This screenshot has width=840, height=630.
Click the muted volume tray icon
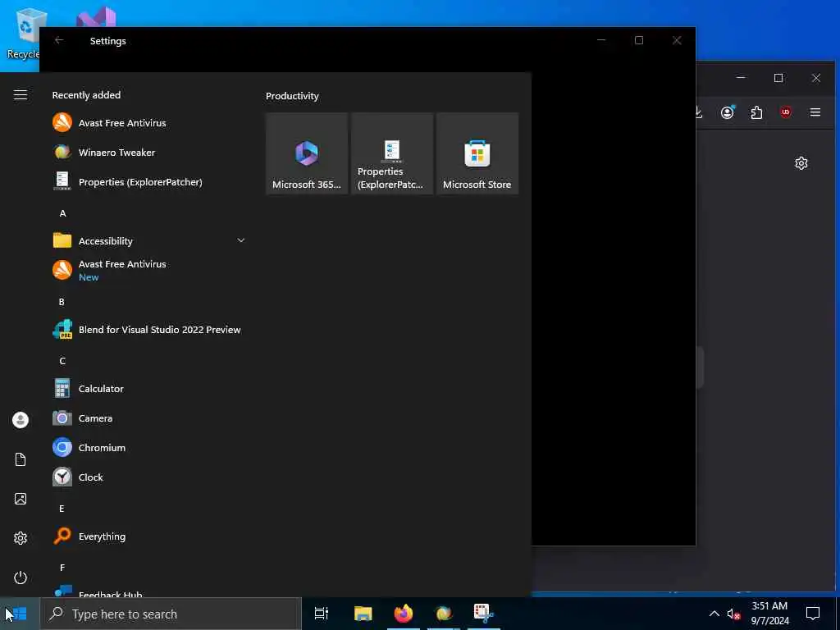coord(733,614)
